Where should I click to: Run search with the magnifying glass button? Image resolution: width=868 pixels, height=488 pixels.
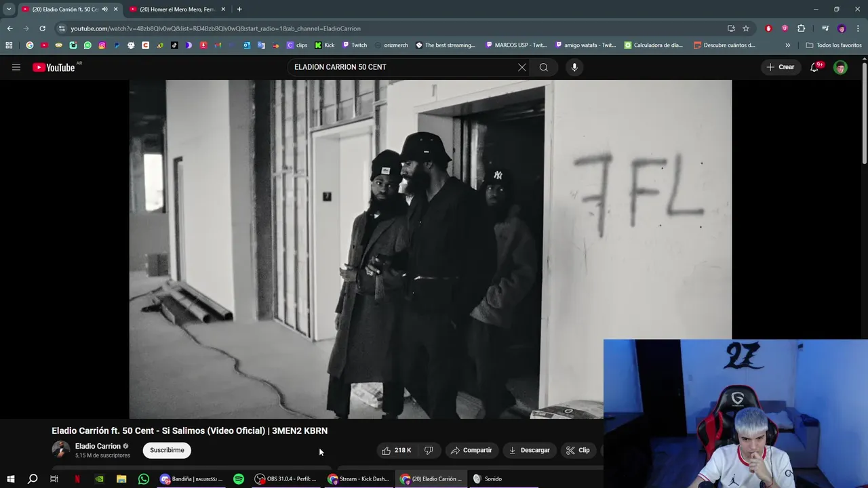(x=544, y=67)
